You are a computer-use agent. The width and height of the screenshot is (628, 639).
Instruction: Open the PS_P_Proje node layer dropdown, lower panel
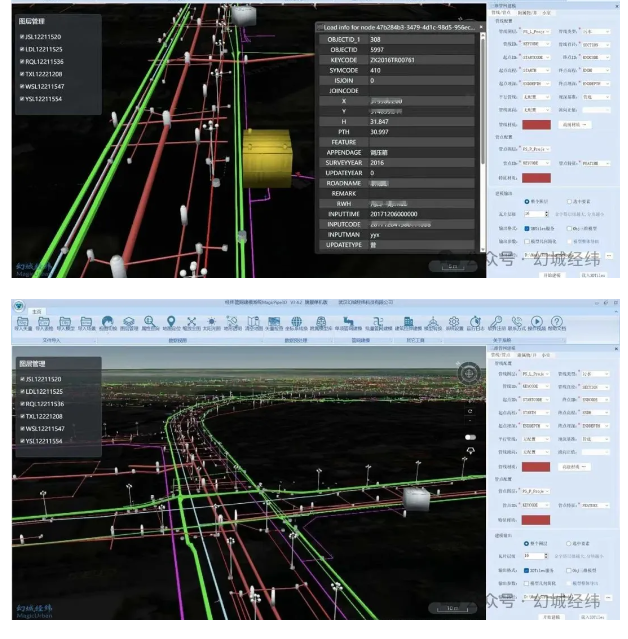tap(535, 492)
